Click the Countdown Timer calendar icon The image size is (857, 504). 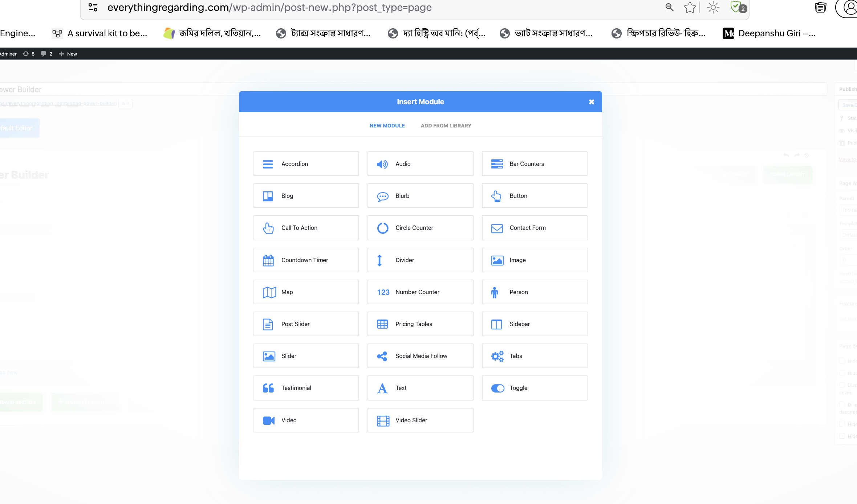[x=268, y=260]
